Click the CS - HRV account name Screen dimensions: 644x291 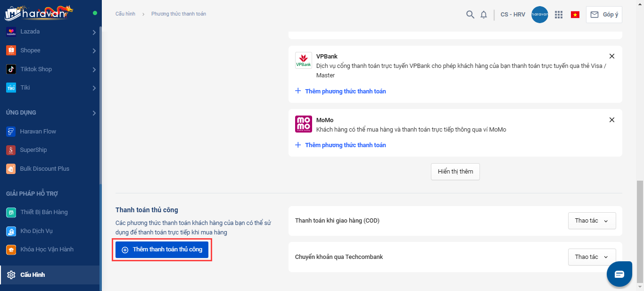(513, 15)
